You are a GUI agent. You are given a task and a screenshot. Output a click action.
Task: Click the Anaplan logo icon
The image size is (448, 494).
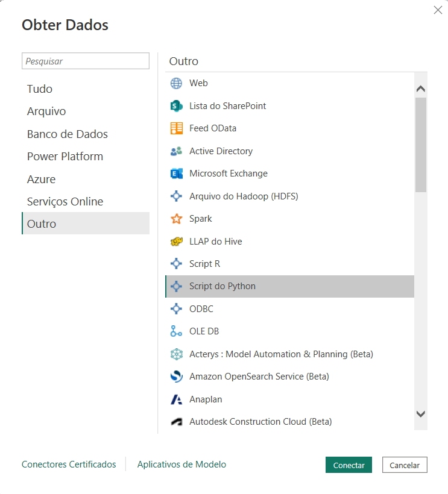coord(176,399)
